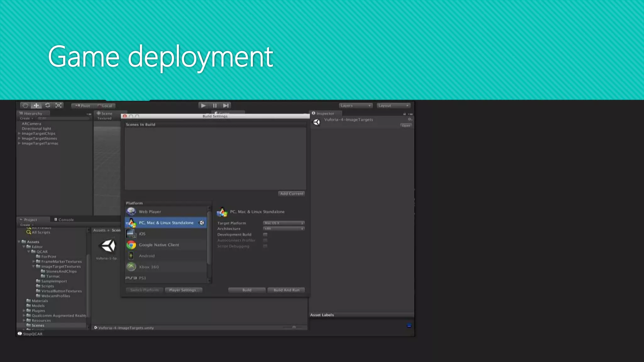Select the Move tool in toolbar
The height and width of the screenshot is (362, 644).
tap(36, 106)
